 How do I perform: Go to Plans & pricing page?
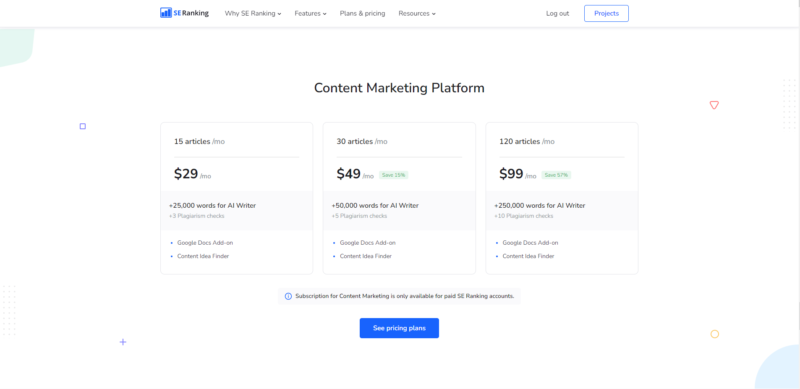point(362,13)
